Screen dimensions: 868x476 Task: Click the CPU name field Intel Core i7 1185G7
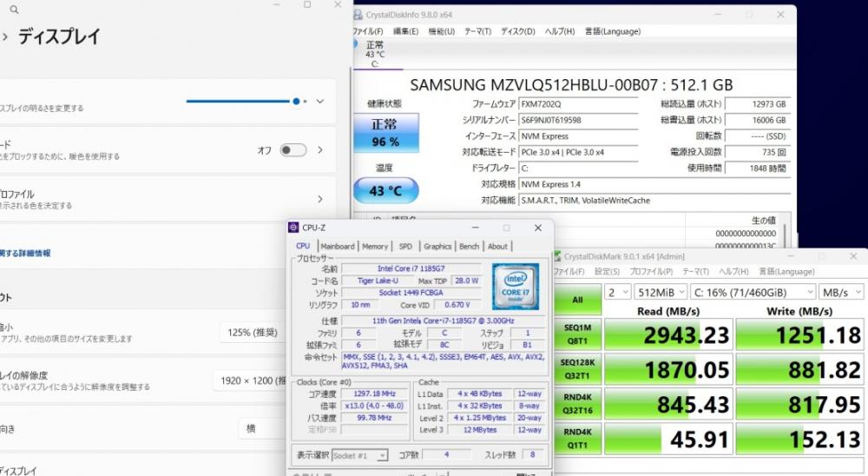(x=411, y=268)
